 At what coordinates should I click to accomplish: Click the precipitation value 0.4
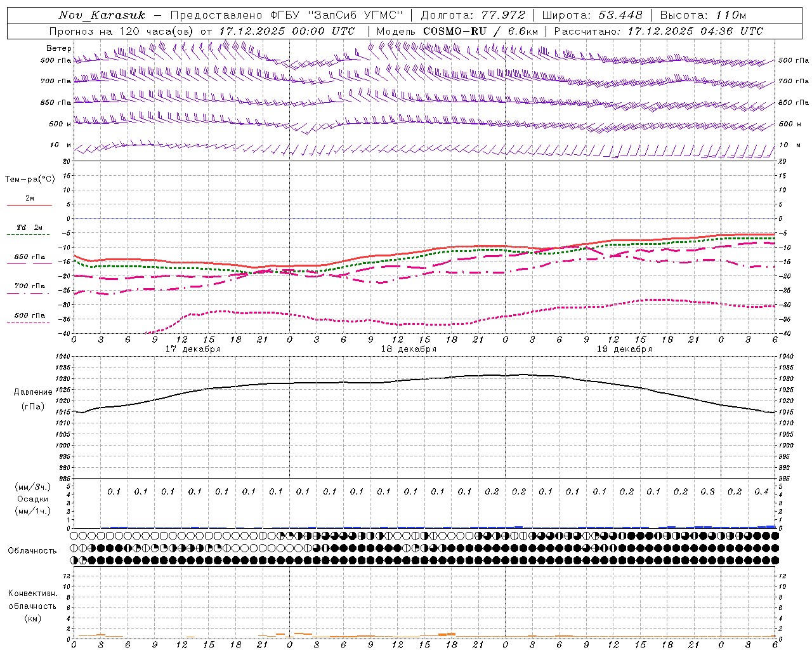pos(761,492)
